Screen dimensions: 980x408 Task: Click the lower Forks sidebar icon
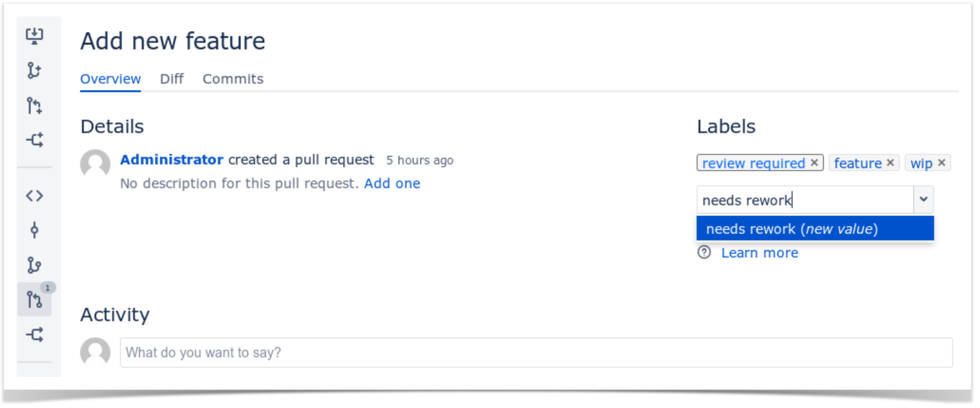click(34, 334)
